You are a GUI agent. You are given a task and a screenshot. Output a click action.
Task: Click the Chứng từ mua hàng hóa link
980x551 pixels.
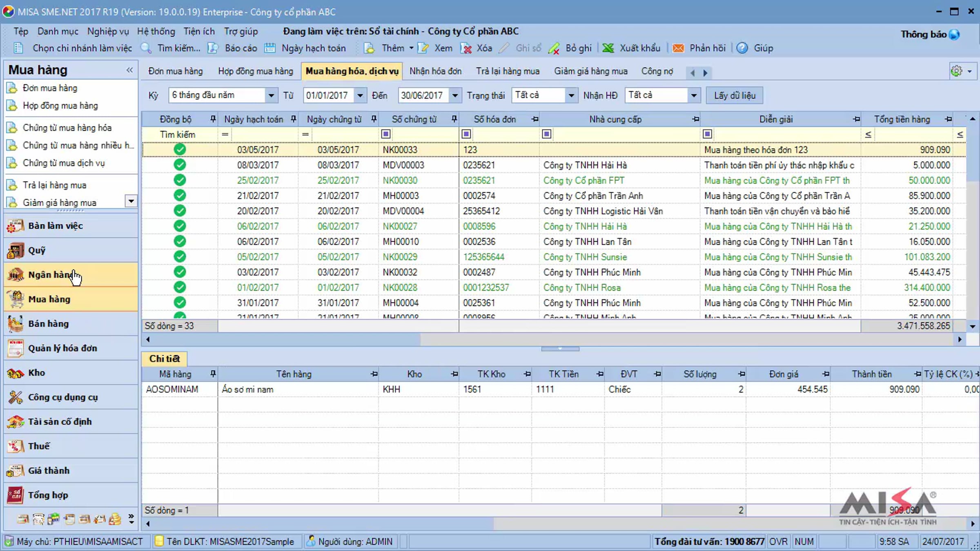(x=67, y=128)
